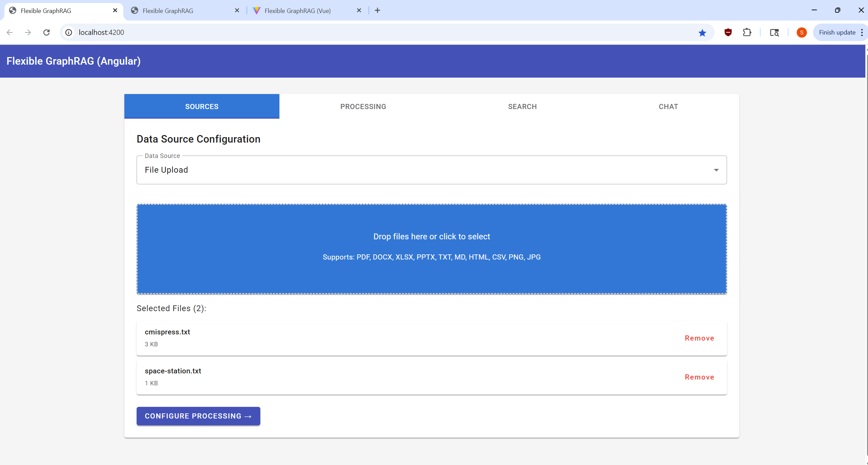Expand the Data Source dropdown

431,170
